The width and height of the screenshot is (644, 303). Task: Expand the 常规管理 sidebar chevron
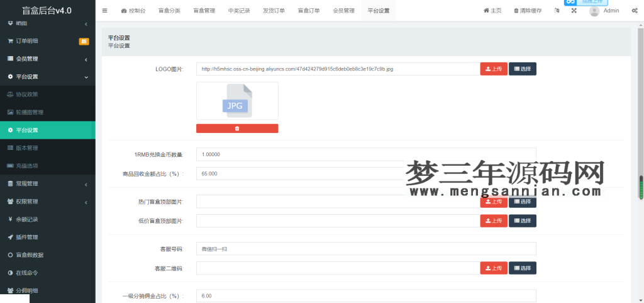click(x=86, y=184)
